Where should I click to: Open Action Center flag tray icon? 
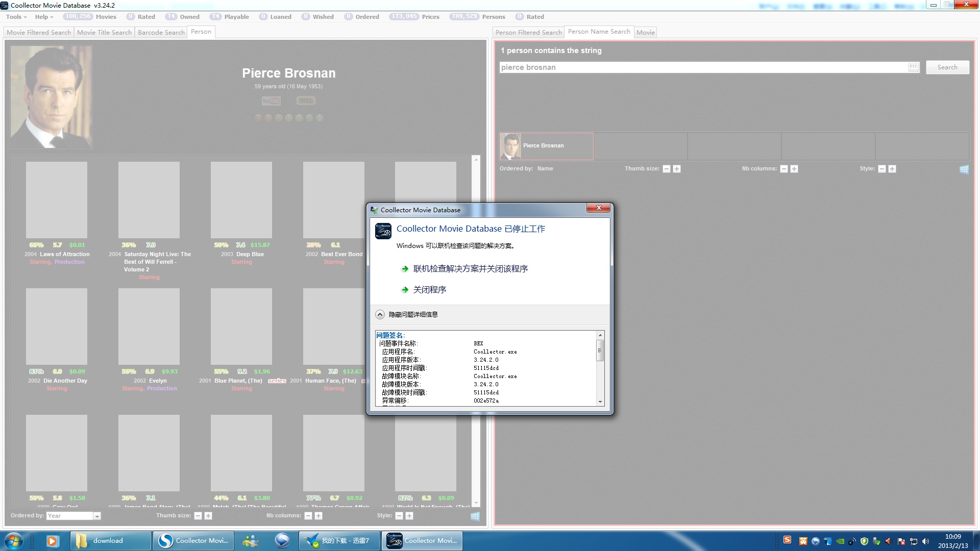click(901, 542)
